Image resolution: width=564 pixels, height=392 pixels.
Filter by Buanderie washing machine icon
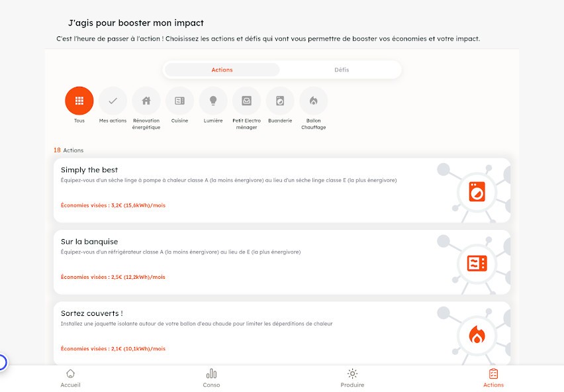[280, 101]
